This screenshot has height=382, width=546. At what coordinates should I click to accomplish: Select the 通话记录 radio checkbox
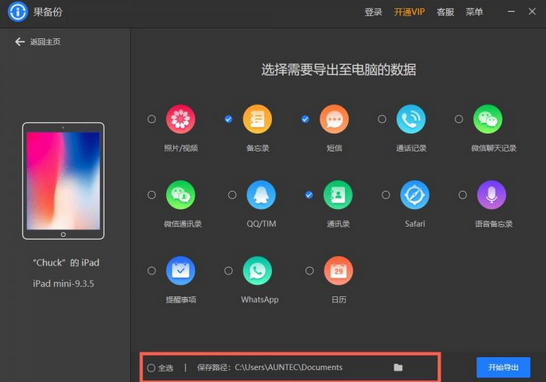pyautogui.click(x=382, y=119)
